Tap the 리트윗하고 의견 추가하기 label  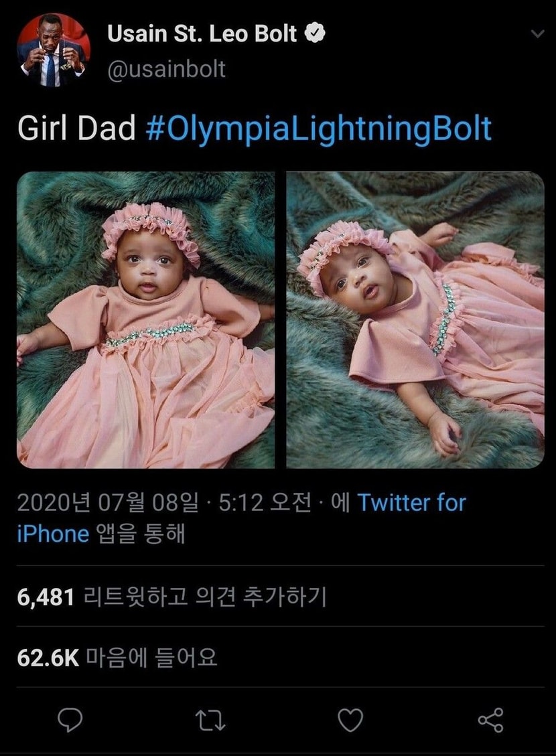205,597
